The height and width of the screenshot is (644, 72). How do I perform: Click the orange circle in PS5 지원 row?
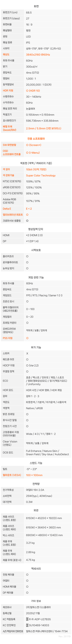pos(27,338)
